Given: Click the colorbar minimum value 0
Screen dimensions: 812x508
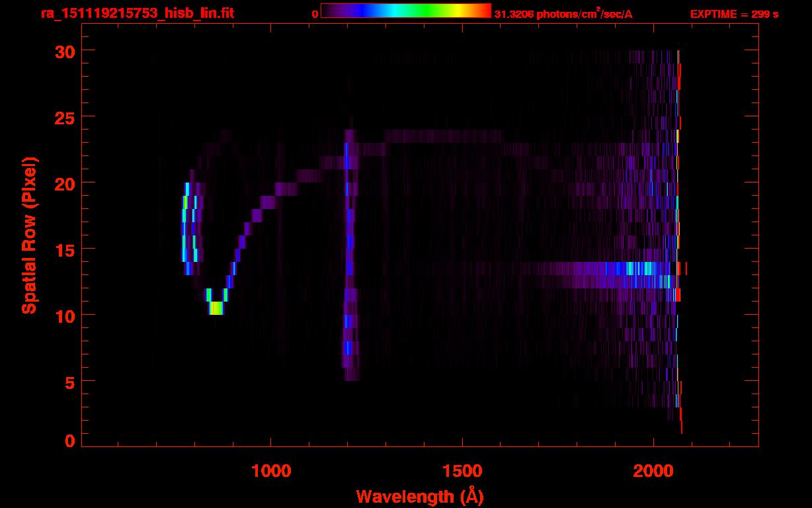Looking at the screenshot, I should [x=315, y=14].
